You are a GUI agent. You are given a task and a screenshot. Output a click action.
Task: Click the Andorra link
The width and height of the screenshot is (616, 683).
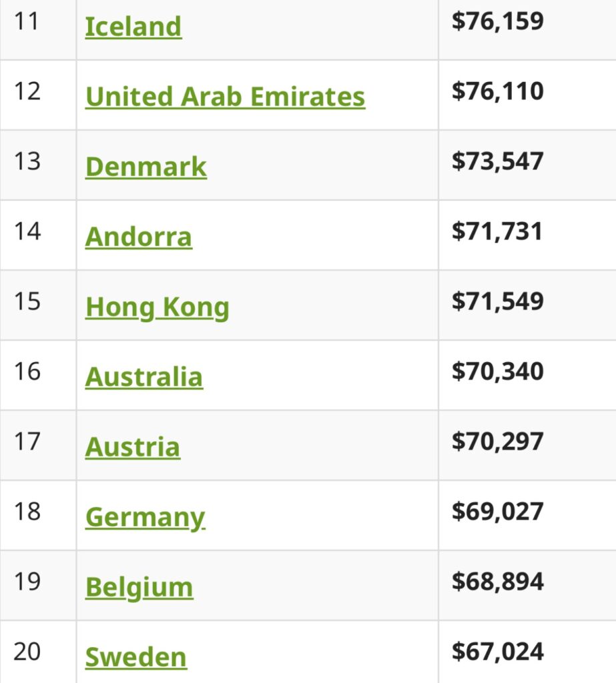139,237
